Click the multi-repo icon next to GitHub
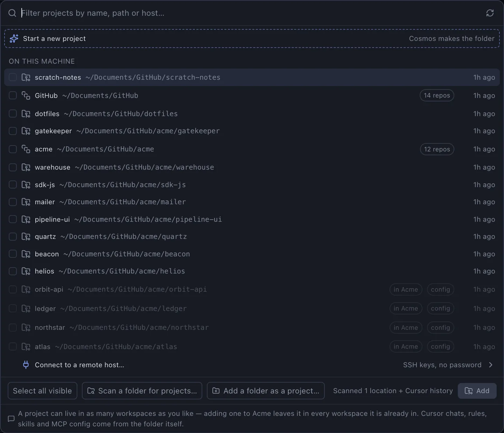Screen dimensions: 504x433 (x=26, y=95)
